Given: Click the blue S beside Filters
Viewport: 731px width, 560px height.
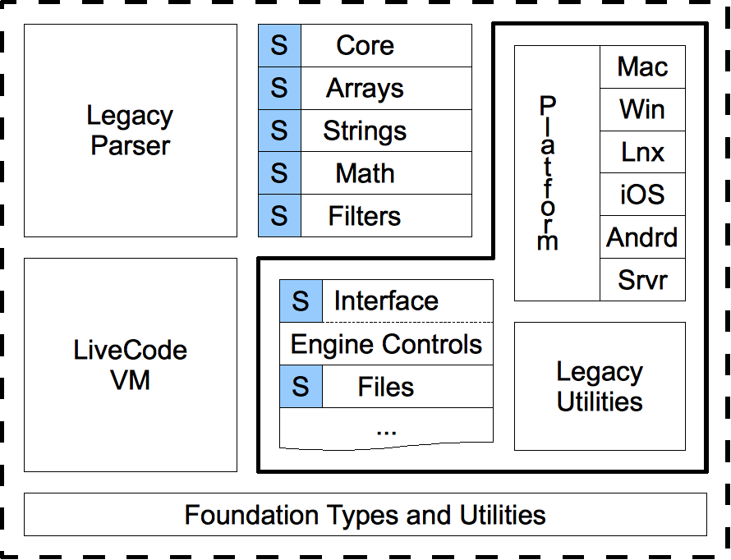Looking at the screenshot, I should point(280,216).
